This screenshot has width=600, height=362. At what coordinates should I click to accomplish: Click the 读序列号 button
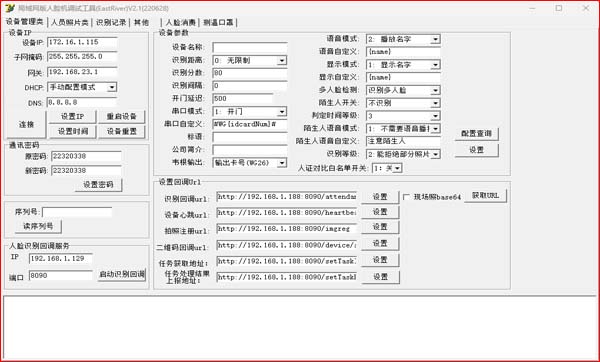coord(38,226)
